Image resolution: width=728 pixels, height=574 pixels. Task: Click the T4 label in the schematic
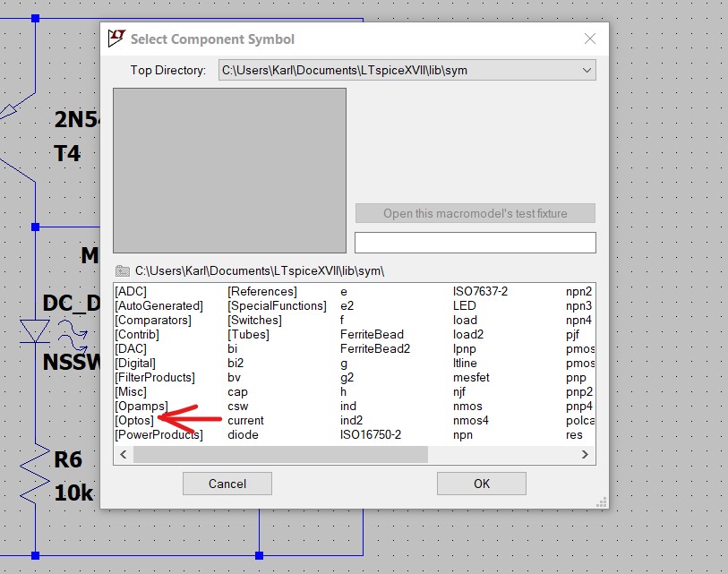(67, 154)
